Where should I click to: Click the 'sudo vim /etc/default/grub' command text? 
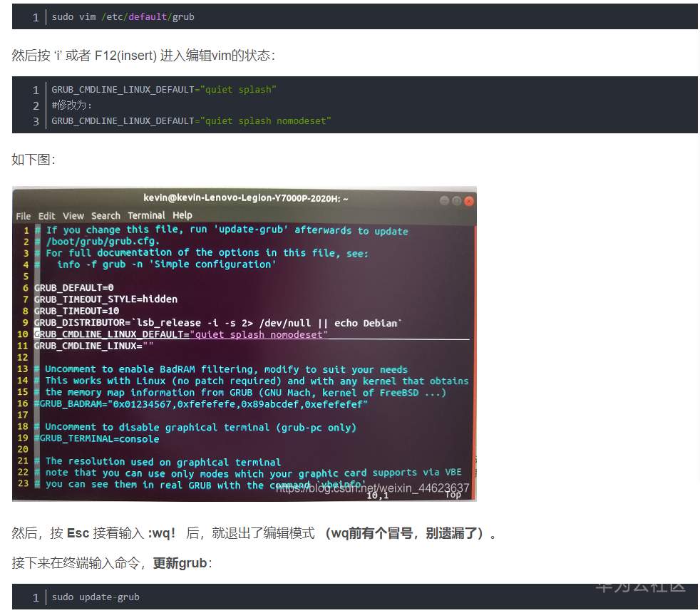(123, 17)
